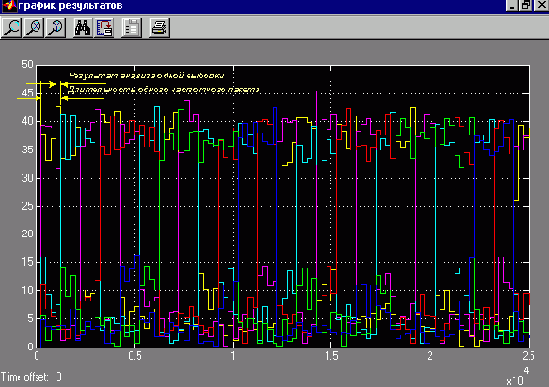
Task: Select the Zoom magnifier tool
Action: (x=12, y=28)
